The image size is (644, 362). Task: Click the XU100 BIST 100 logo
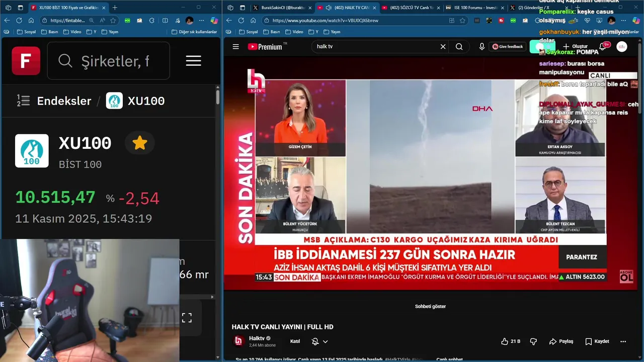32,151
